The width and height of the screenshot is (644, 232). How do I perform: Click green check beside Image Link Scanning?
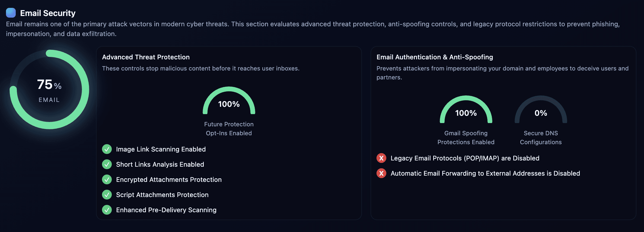(x=107, y=149)
